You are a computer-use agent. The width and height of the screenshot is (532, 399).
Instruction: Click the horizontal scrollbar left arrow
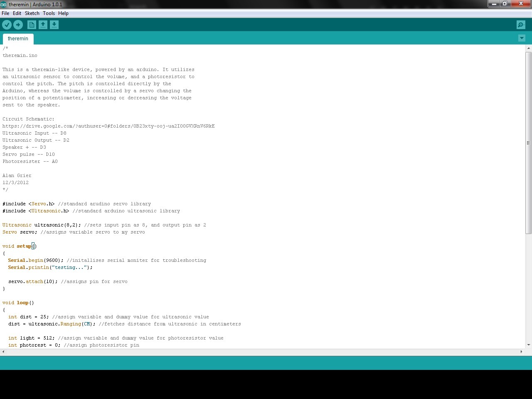click(x=3, y=352)
